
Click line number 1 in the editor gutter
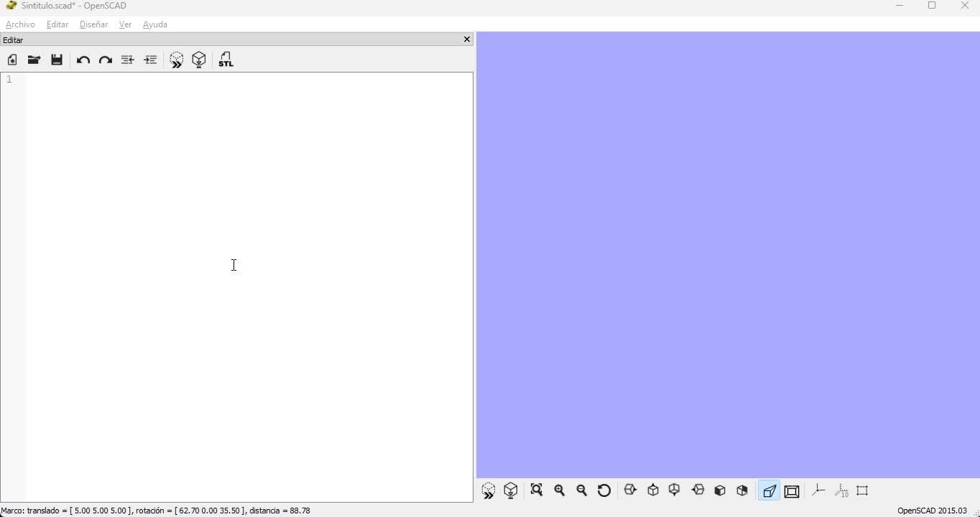click(x=9, y=80)
